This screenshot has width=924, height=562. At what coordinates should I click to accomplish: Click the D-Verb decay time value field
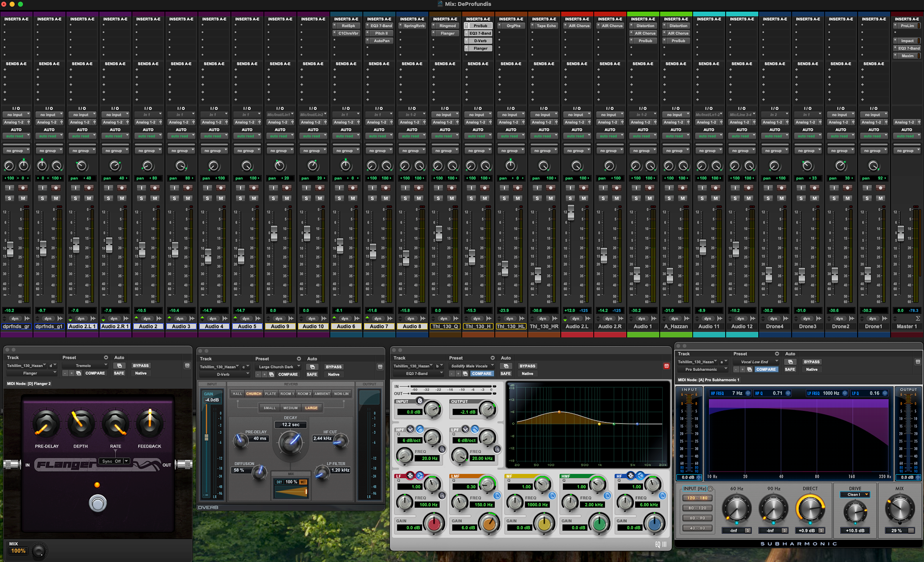[x=291, y=425]
